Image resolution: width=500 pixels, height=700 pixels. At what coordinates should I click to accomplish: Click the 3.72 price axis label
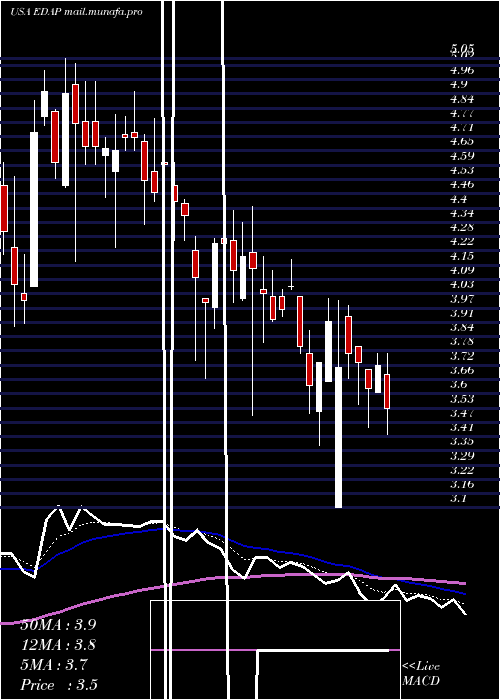coord(462,356)
